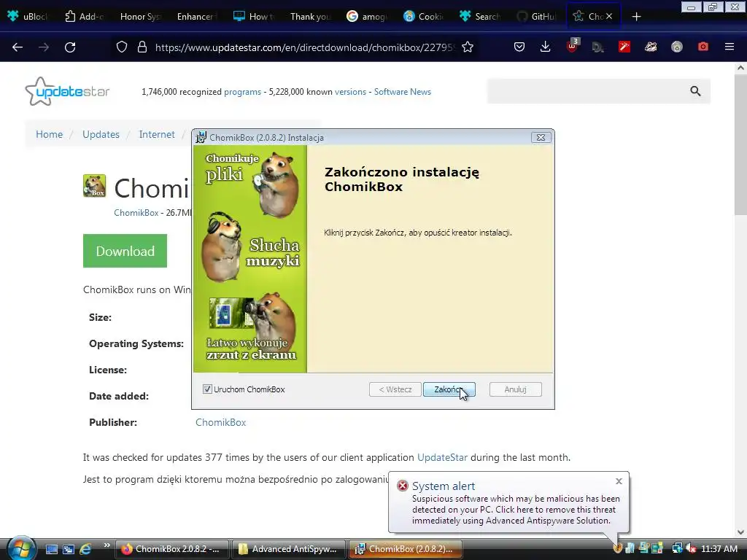This screenshot has height=560, width=747.
Task: Click the green Download button
Action: [125, 251]
